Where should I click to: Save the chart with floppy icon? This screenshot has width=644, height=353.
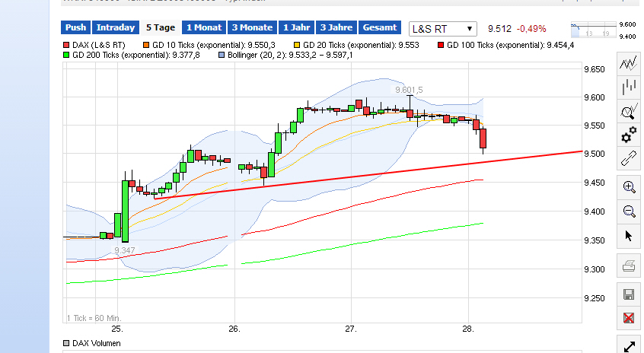point(628,294)
